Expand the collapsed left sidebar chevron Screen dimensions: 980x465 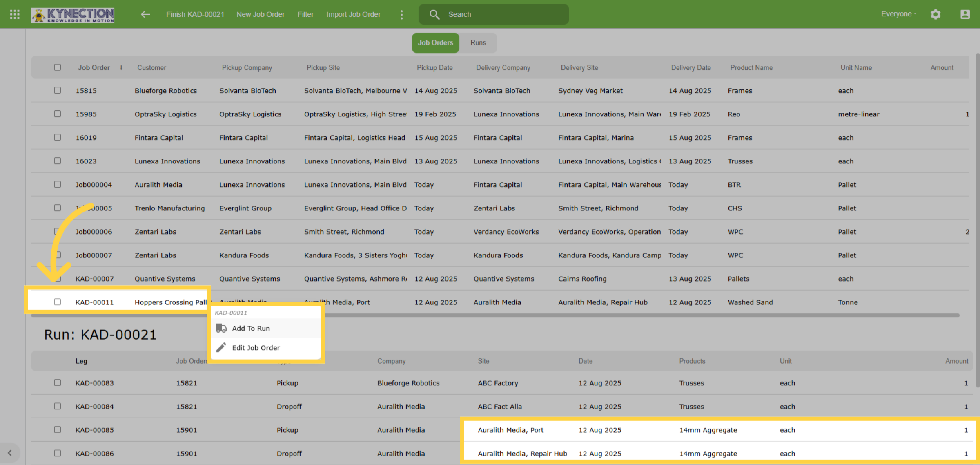point(10,453)
